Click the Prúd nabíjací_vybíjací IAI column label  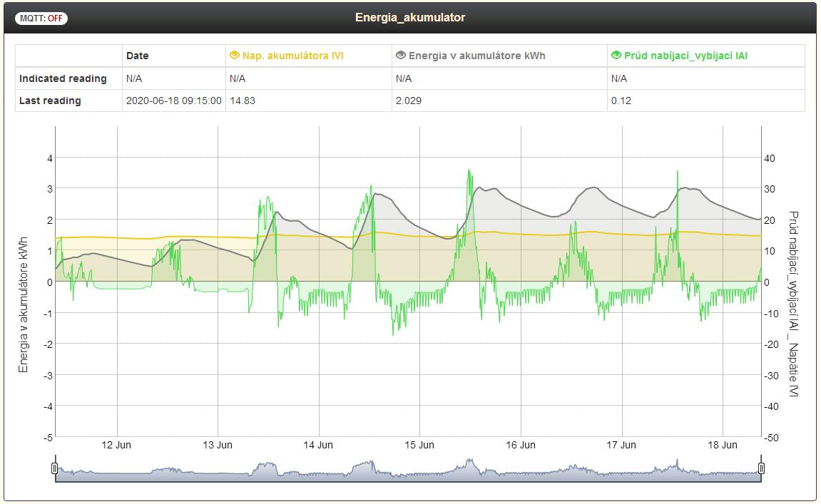click(x=685, y=56)
